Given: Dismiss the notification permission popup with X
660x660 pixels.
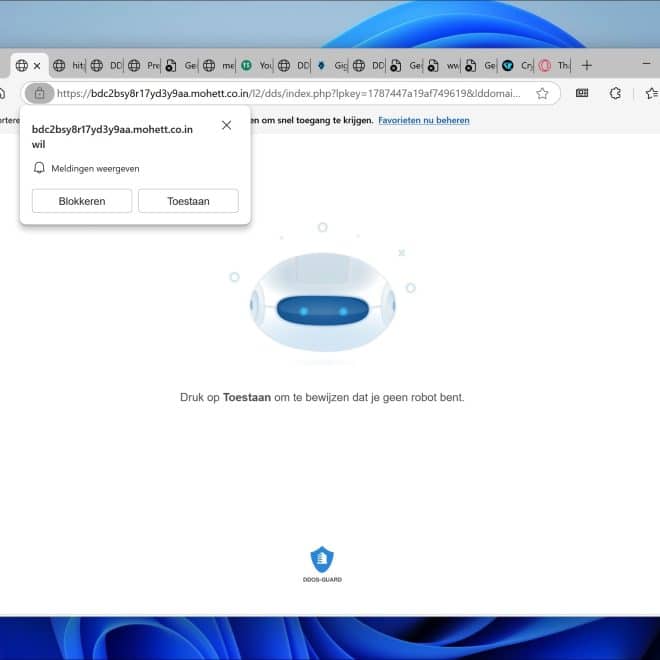Looking at the screenshot, I should pyautogui.click(x=226, y=125).
